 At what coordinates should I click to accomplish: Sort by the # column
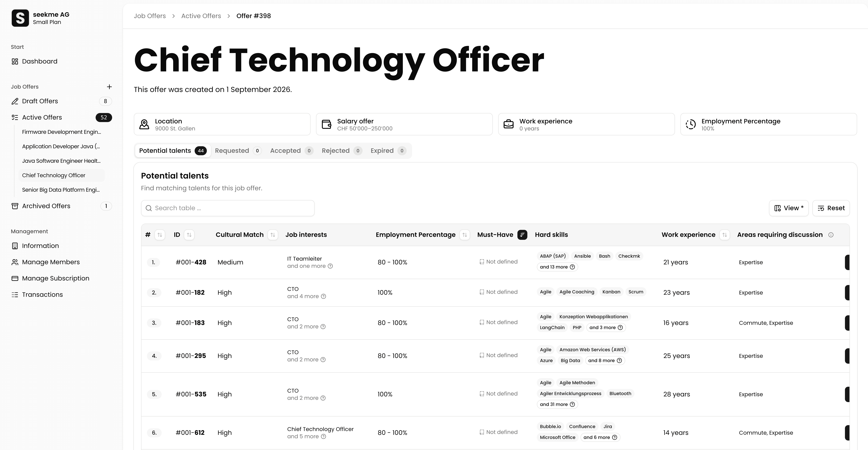point(160,235)
